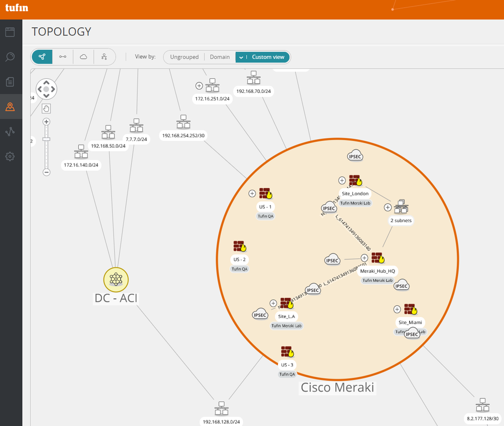Screen dimensions: 504x426
Task: Select the 7.7.7.0/24 subnet icon
Action: [x=136, y=125]
